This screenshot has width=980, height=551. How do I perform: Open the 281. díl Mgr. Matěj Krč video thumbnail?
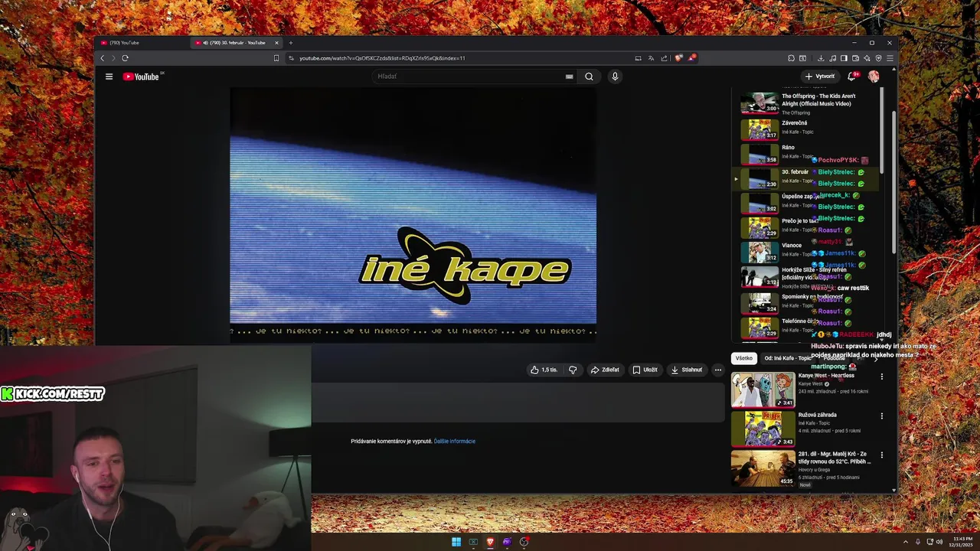763,468
